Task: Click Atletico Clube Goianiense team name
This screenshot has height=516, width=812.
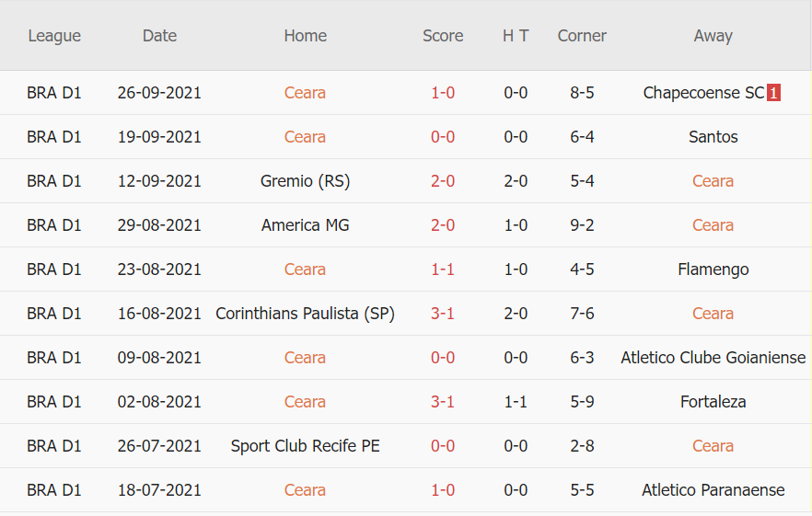Action: coord(713,358)
